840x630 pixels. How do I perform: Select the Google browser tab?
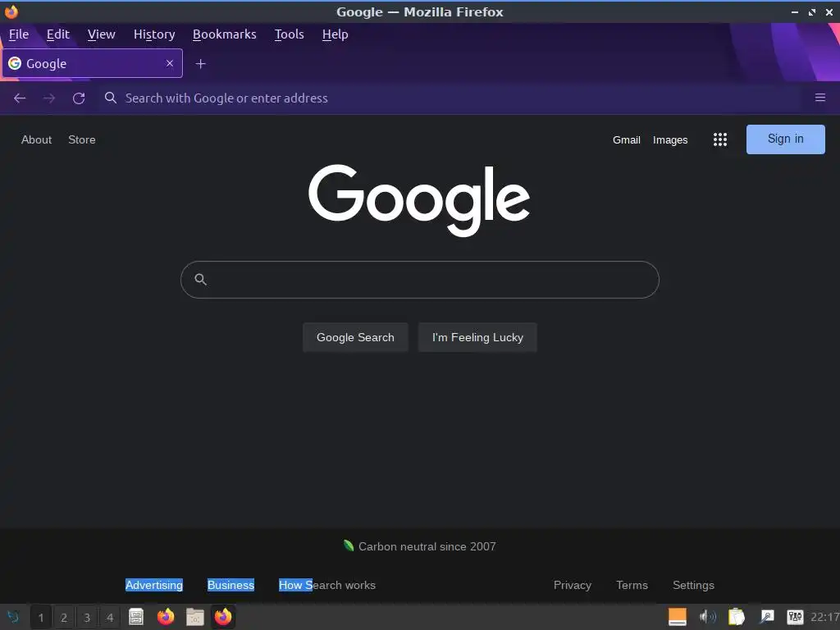tap(92, 63)
